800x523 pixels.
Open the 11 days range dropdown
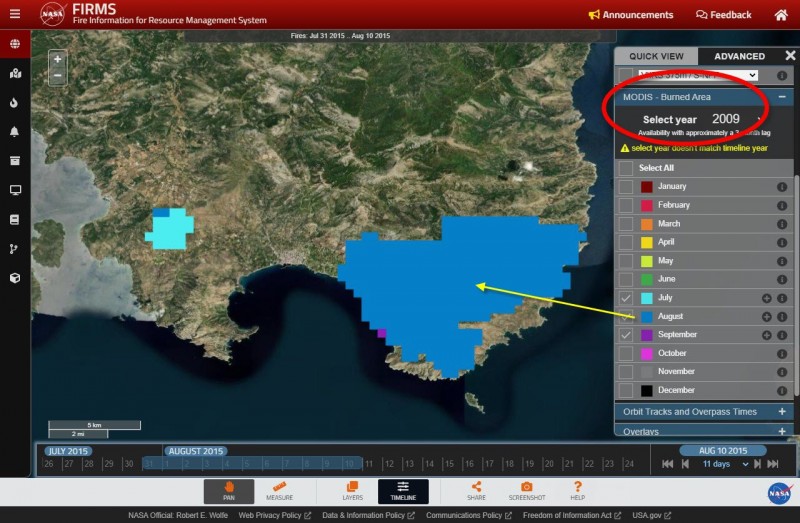tap(725, 464)
